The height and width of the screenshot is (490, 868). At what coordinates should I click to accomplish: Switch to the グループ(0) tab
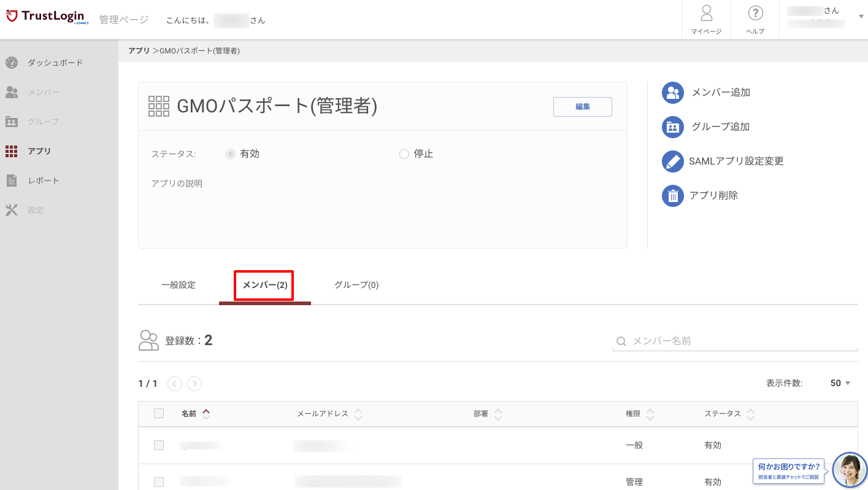356,285
